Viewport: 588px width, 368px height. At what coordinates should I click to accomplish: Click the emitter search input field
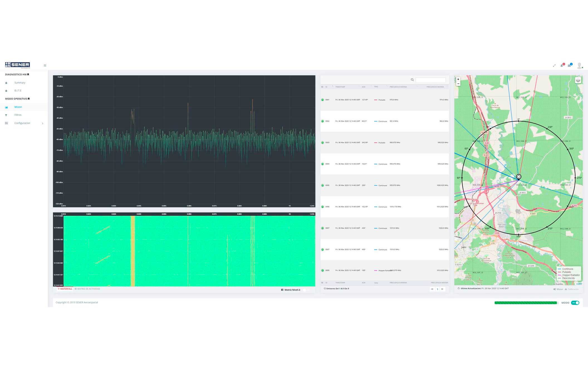click(430, 80)
